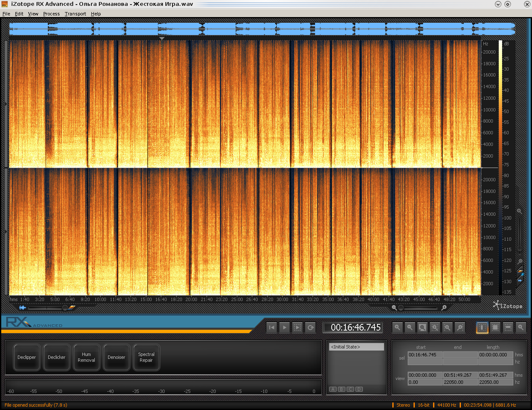The height and width of the screenshot is (410, 532).
Task: Click the Play Selection button
Action: pyautogui.click(x=297, y=328)
